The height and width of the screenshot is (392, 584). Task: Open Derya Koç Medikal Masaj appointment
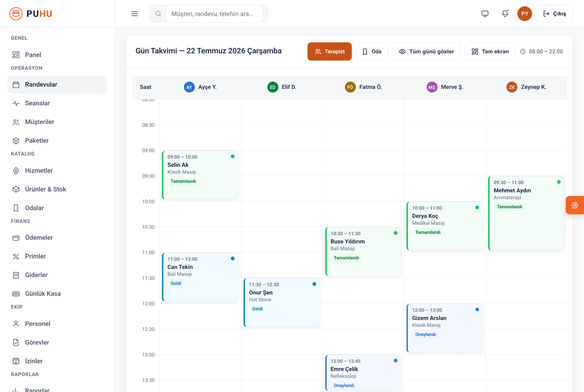(x=445, y=226)
